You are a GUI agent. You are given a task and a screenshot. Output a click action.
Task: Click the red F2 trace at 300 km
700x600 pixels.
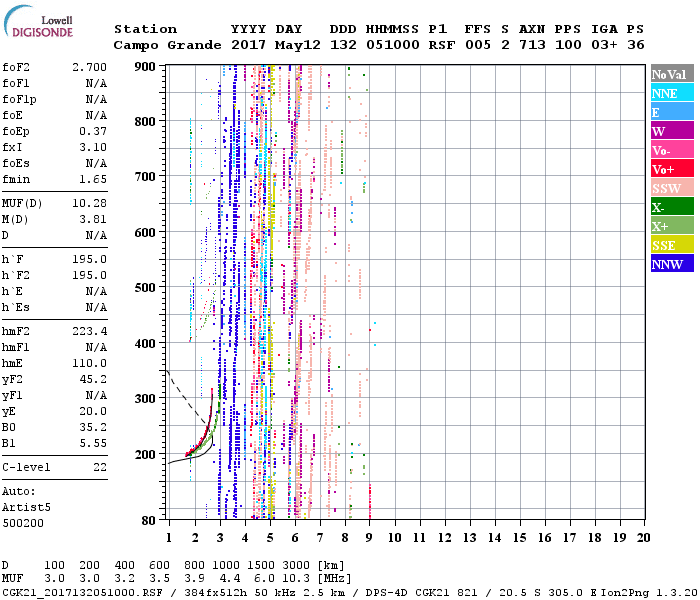[212, 398]
